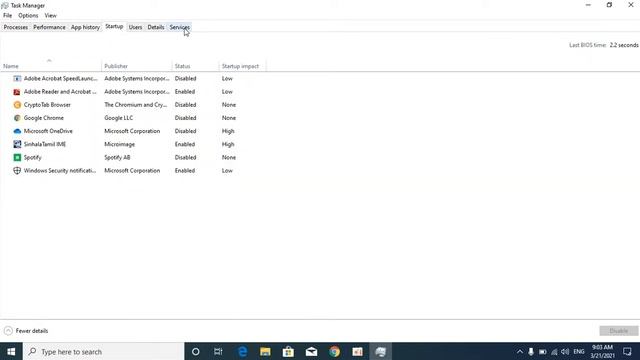Open Microsoft Store from the taskbar
Screen dimensions: 640x360
click(288, 351)
